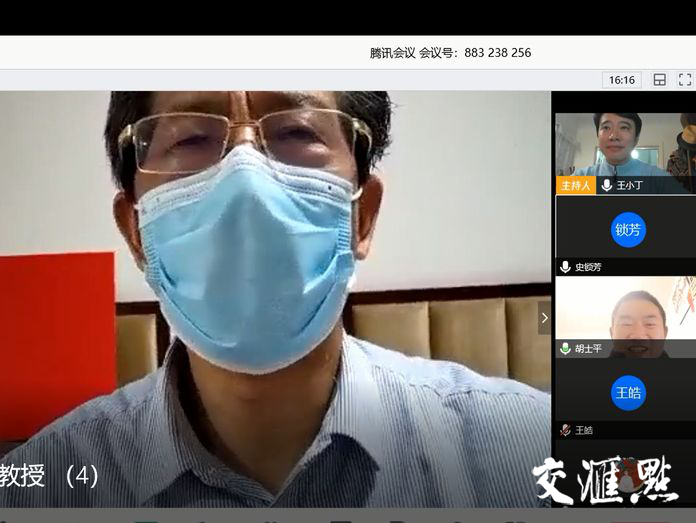Click participant name label 王小丁
Image resolution: width=696 pixels, height=523 pixels.
point(629,185)
